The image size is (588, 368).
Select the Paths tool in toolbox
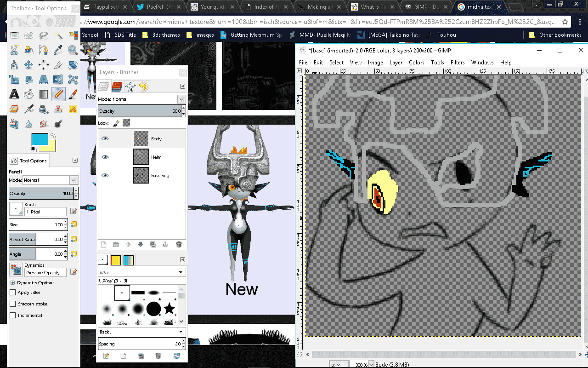click(44, 50)
